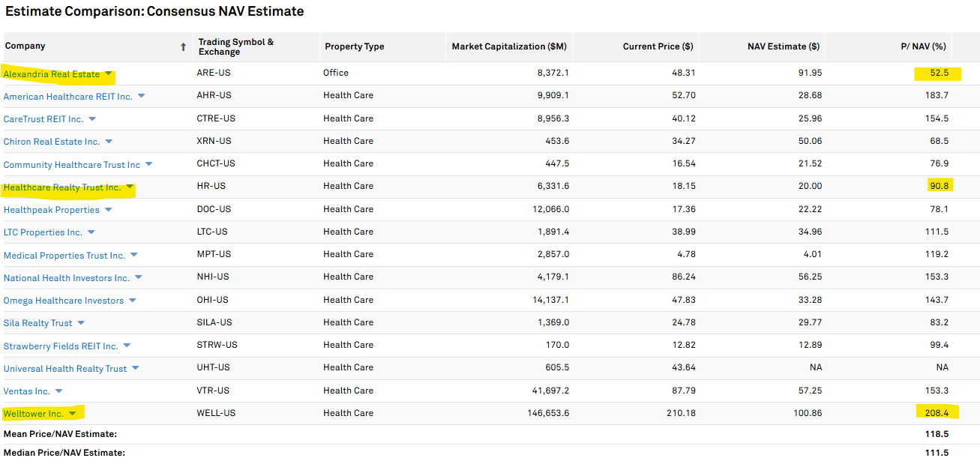Open LTC Properties Inc. company link
This screenshot has height=464, width=980.
pyautogui.click(x=43, y=232)
